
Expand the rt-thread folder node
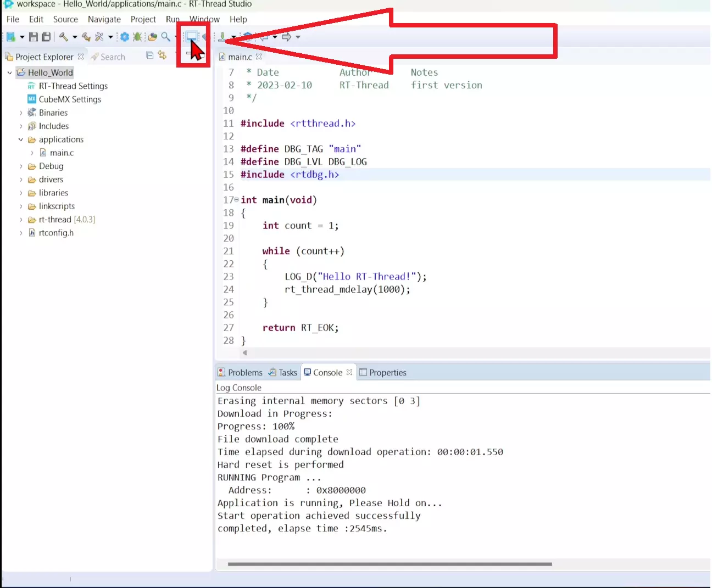(21, 220)
